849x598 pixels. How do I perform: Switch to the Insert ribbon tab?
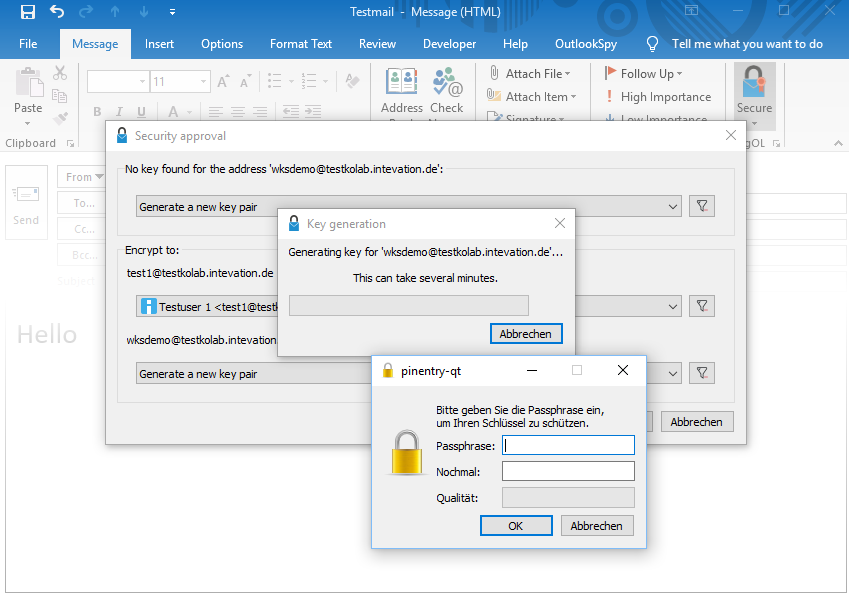click(x=159, y=44)
